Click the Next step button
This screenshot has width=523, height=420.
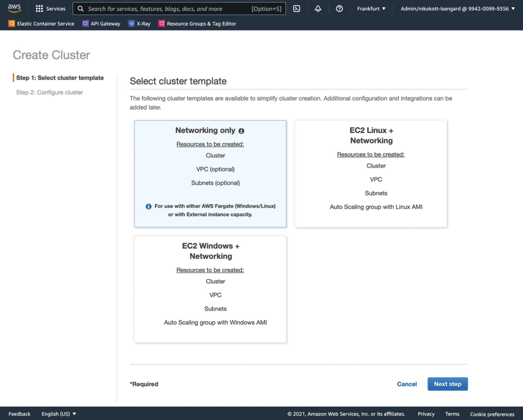(x=447, y=384)
